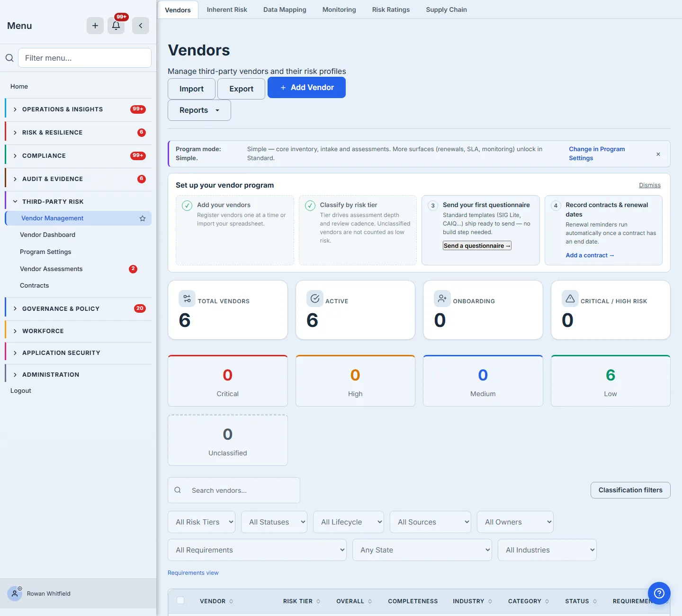Open the All Requirements dropdown
This screenshot has height=616, width=682.
click(257, 550)
